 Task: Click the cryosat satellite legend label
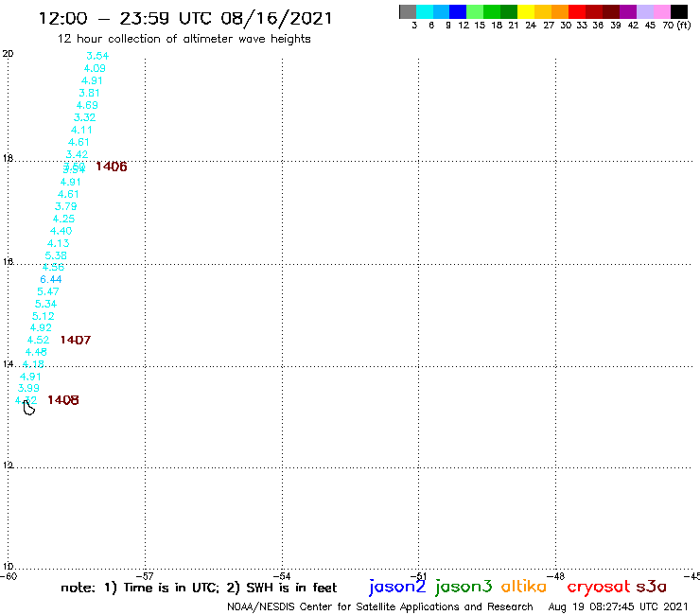598,587
